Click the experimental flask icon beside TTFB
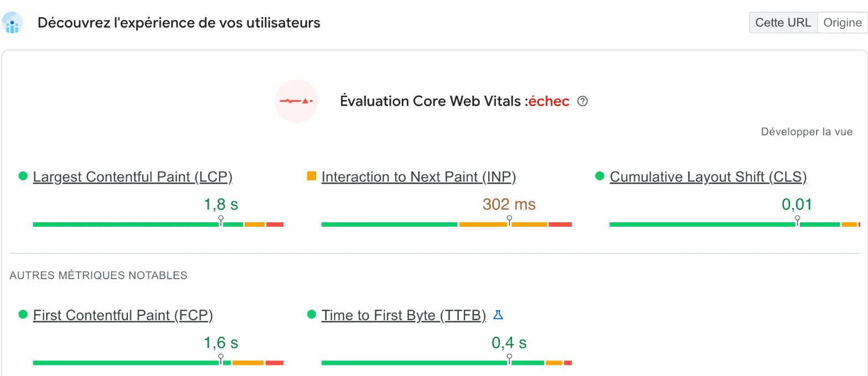This screenshot has height=376, width=868. [x=498, y=315]
